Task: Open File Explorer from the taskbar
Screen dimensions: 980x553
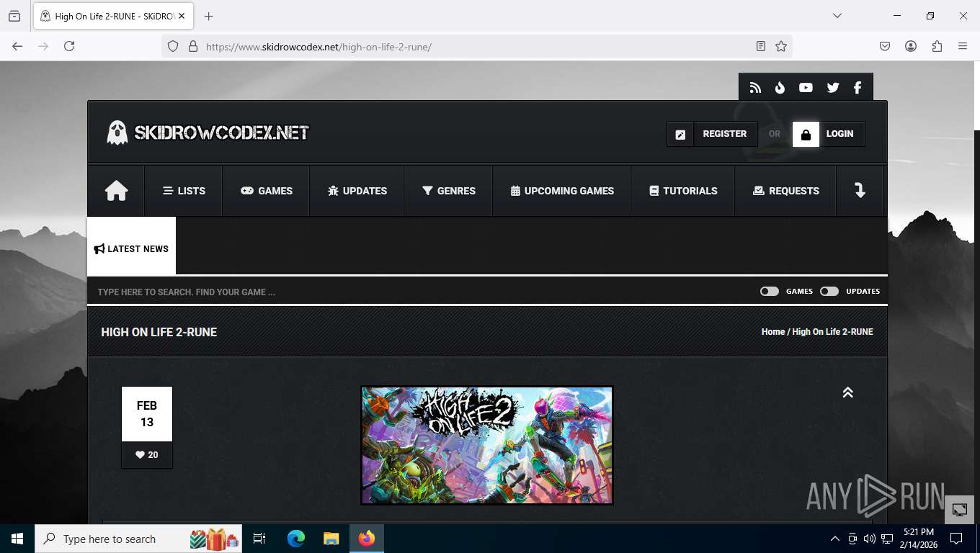Action: tap(331, 539)
